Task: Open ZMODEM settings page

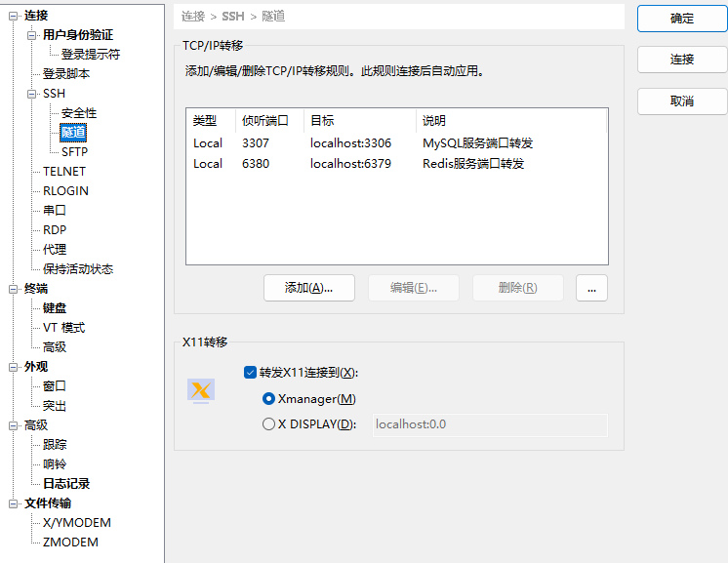Action: [70, 543]
